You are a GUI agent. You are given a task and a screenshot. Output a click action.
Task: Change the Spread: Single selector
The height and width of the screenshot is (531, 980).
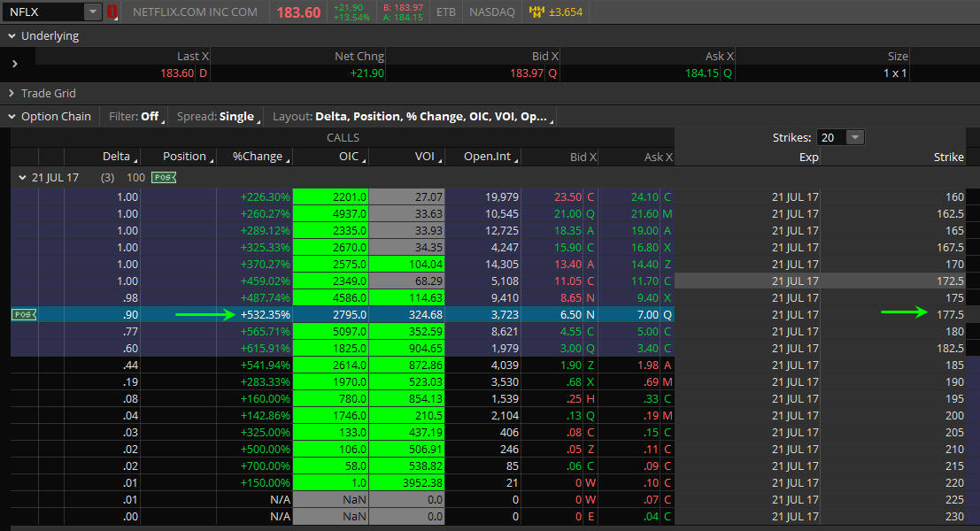coord(217,116)
